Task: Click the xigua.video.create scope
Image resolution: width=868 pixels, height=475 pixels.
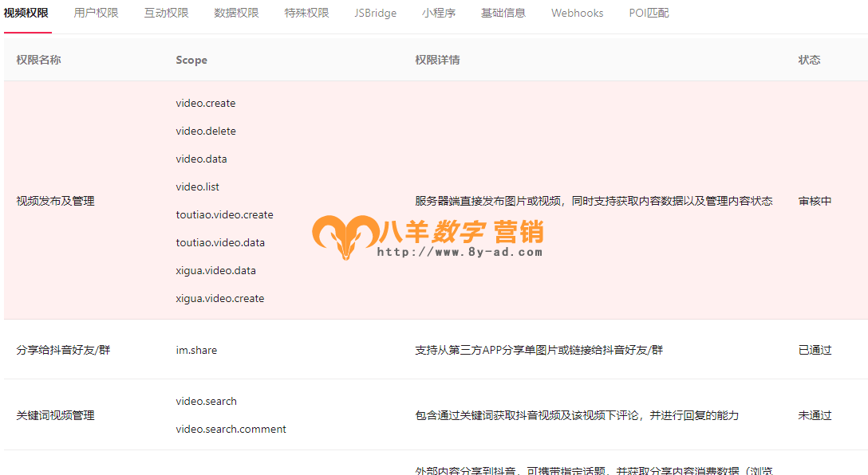Action: pos(219,298)
